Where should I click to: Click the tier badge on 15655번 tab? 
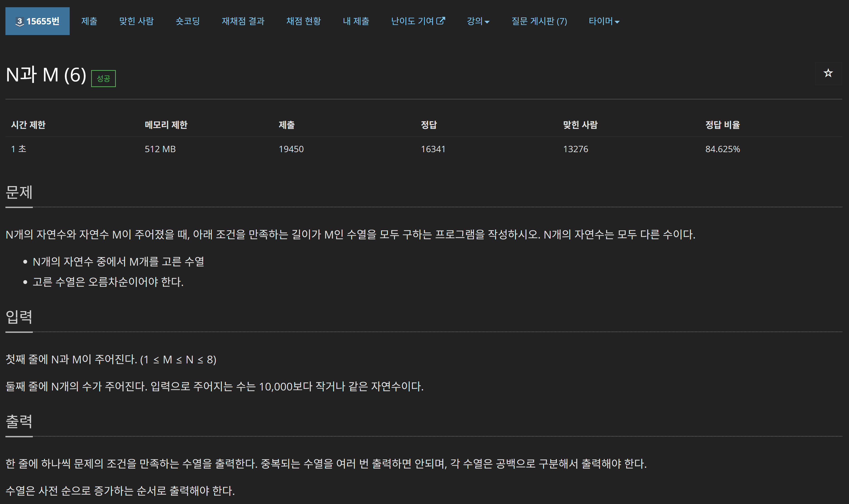[x=20, y=21]
